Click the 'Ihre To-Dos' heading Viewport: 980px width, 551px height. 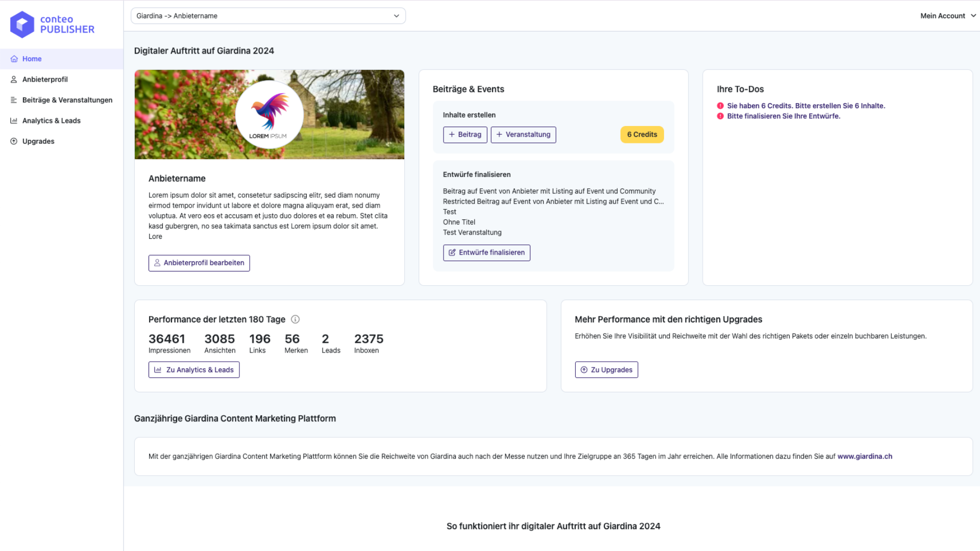tap(740, 89)
